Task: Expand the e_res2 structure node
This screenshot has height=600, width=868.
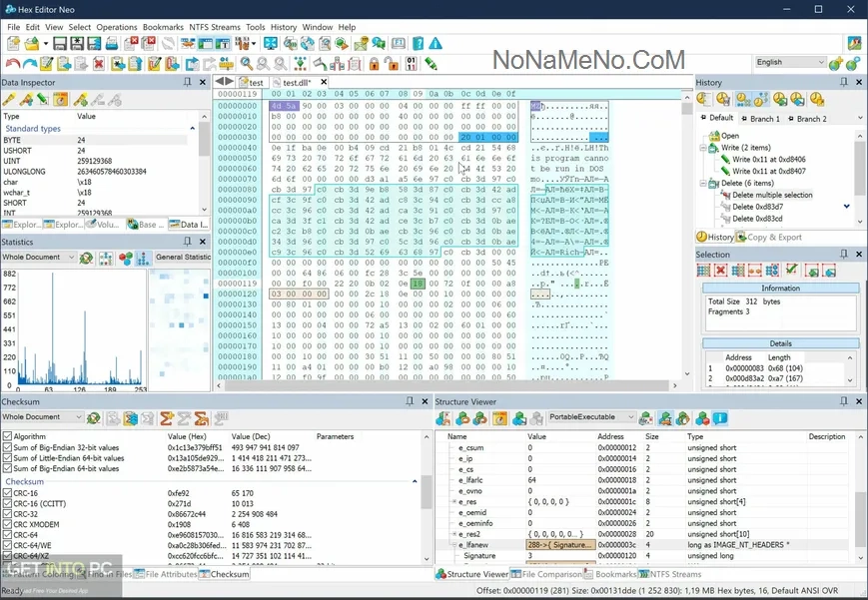Action: point(454,534)
